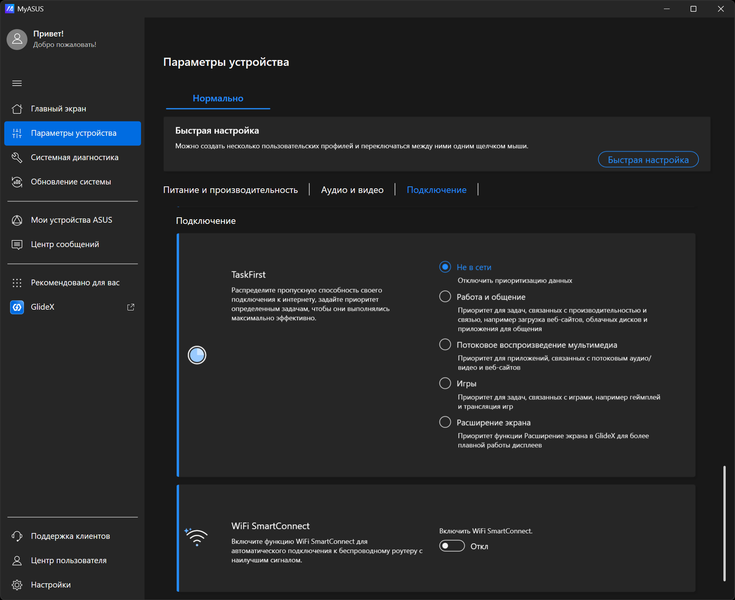This screenshot has width=735, height=600.
Task: Open Главный экран home icon
Action: click(x=17, y=108)
